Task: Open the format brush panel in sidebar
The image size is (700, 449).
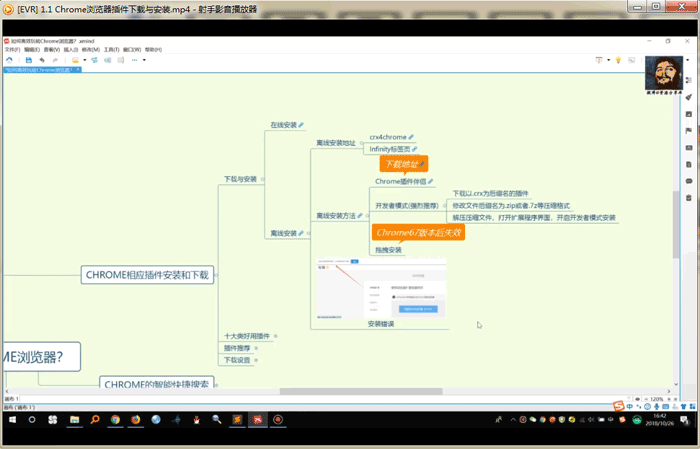Action: [689, 97]
